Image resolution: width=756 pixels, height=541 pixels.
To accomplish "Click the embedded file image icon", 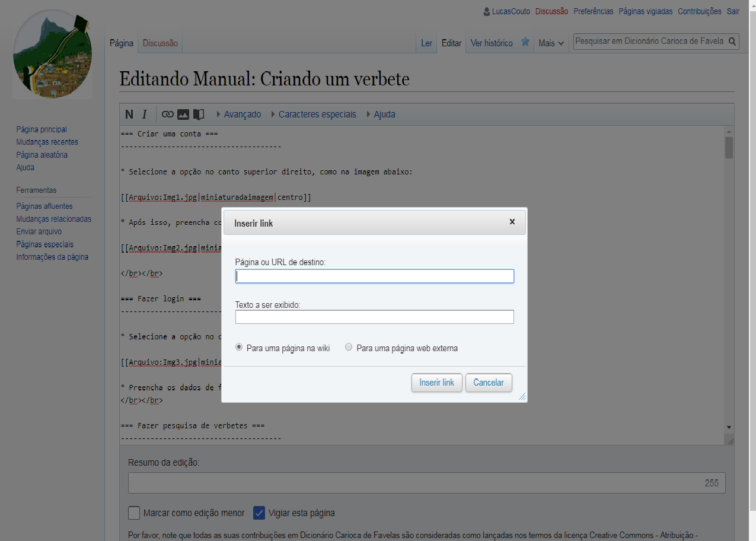I will point(183,114).
